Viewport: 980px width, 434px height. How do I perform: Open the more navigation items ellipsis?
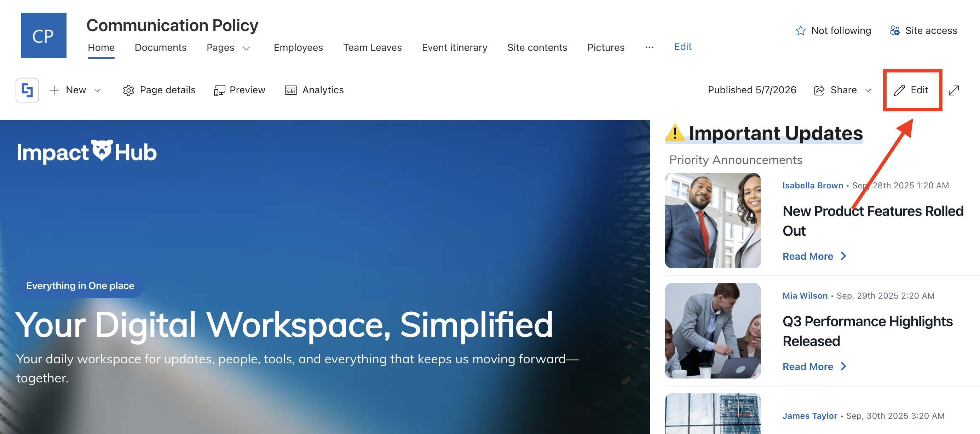(x=650, y=47)
